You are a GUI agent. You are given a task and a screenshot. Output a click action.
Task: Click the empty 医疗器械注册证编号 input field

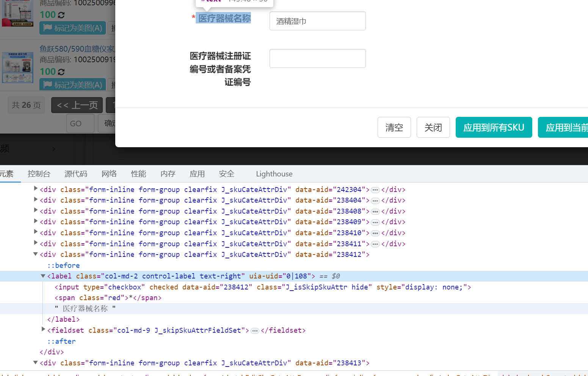(x=318, y=58)
